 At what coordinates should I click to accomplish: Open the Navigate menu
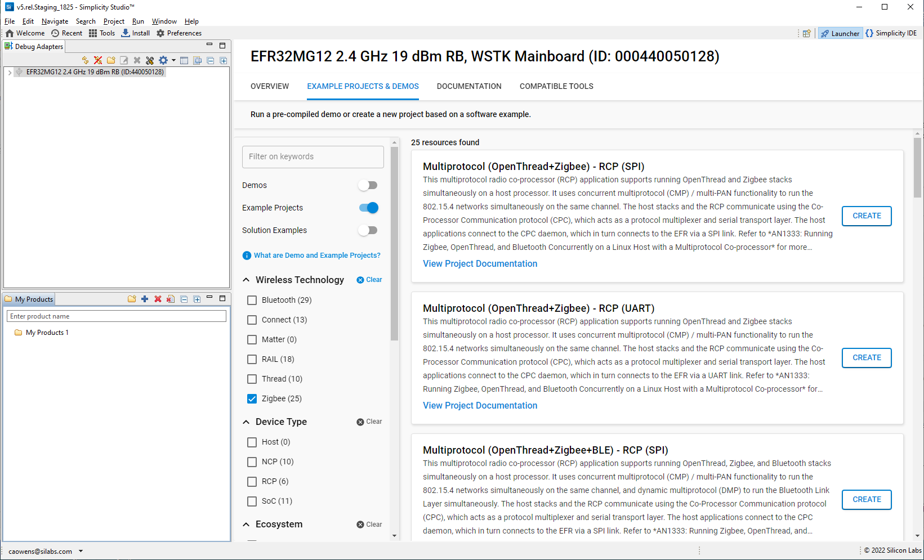[x=55, y=21]
